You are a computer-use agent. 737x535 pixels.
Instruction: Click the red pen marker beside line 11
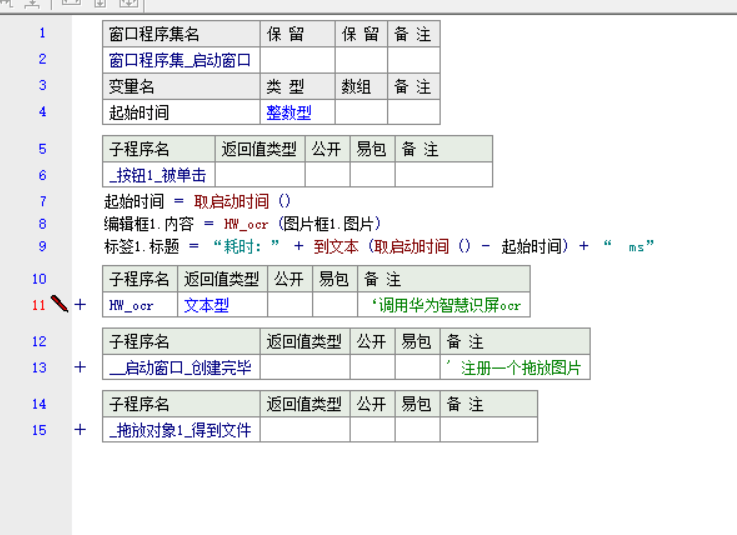click(x=59, y=304)
